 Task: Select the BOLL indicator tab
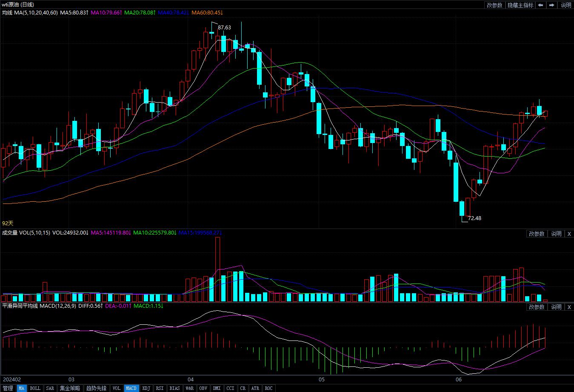click(x=35, y=388)
